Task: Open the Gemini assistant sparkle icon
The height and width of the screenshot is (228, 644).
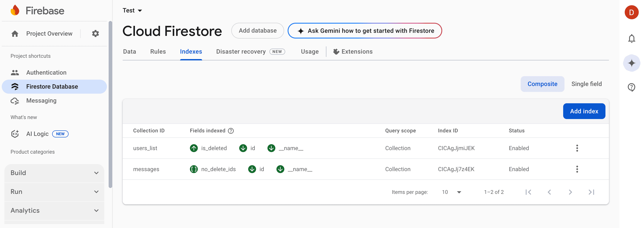Action: click(x=632, y=63)
